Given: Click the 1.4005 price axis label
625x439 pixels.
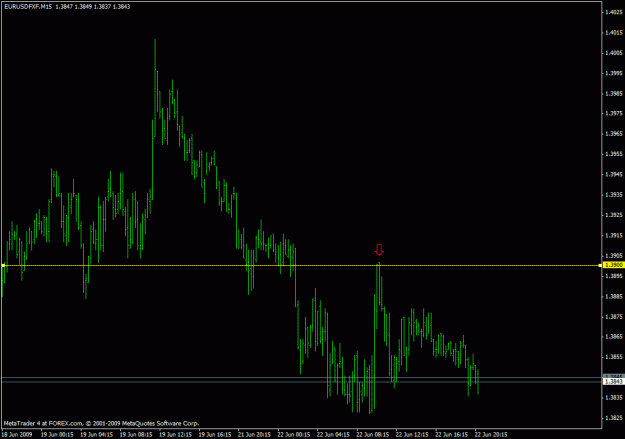Looking at the screenshot, I should pos(614,53).
